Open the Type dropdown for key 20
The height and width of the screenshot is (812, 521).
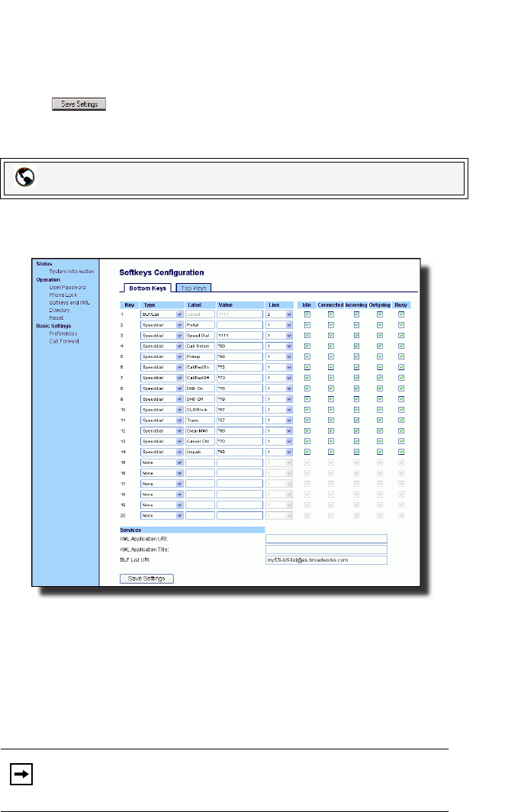(x=162, y=515)
